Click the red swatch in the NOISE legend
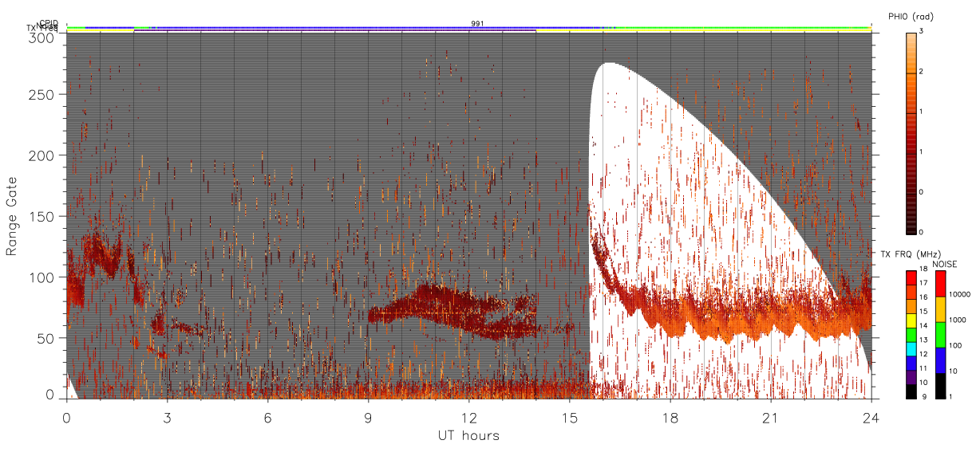980x452 pixels. 940,283
